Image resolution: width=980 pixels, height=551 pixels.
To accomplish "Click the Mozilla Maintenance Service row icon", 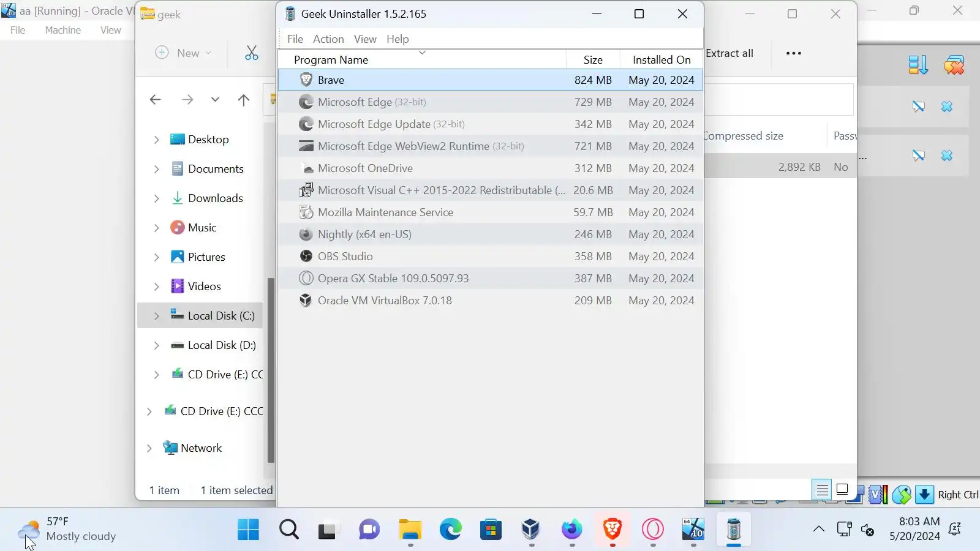I will tap(306, 212).
